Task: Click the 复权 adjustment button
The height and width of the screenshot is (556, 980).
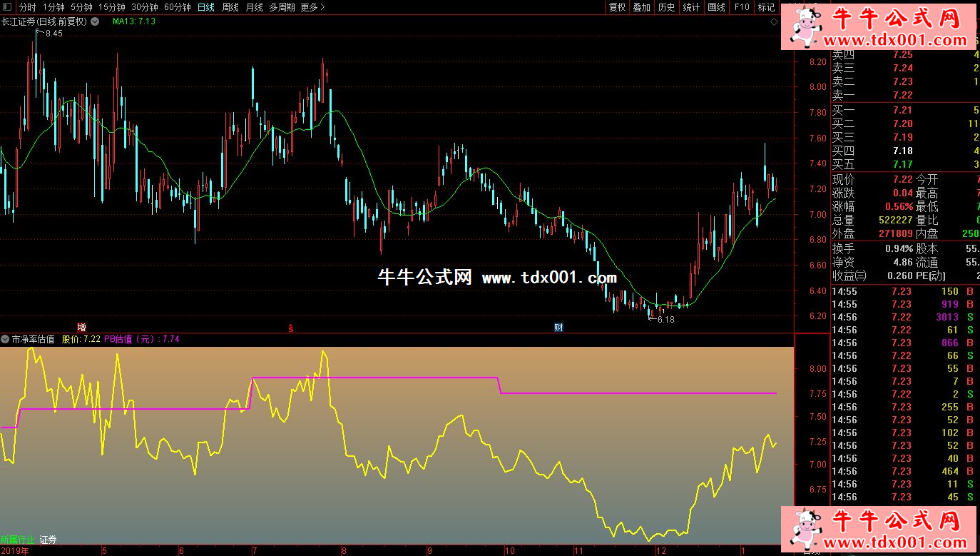Action: tap(617, 7)
